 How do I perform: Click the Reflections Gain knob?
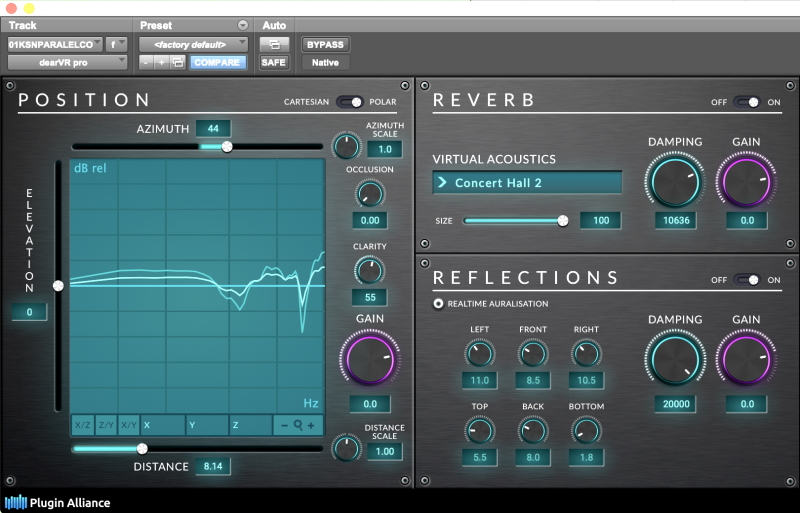point(746,359)
